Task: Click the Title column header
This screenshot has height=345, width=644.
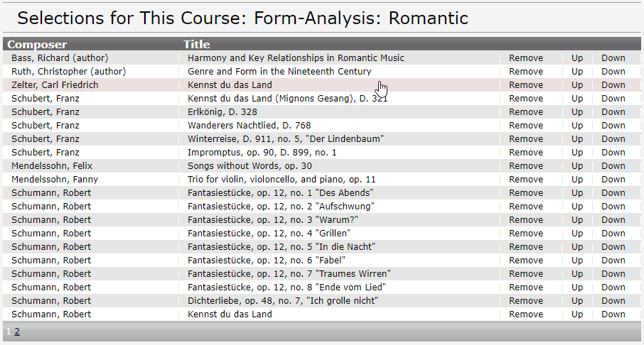Action: pyautogui.click(x=196, y=44)
